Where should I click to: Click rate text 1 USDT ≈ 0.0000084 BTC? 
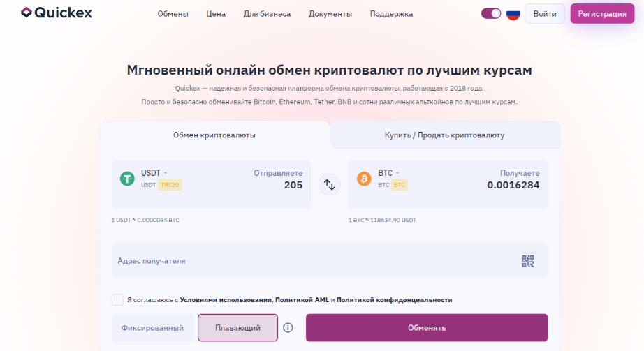click(x=145, y=220)
